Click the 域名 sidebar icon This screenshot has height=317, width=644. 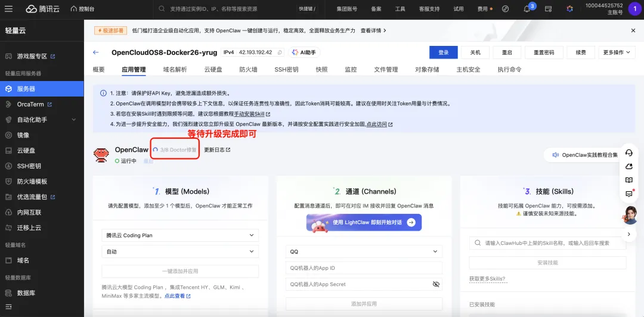[8, 260]
